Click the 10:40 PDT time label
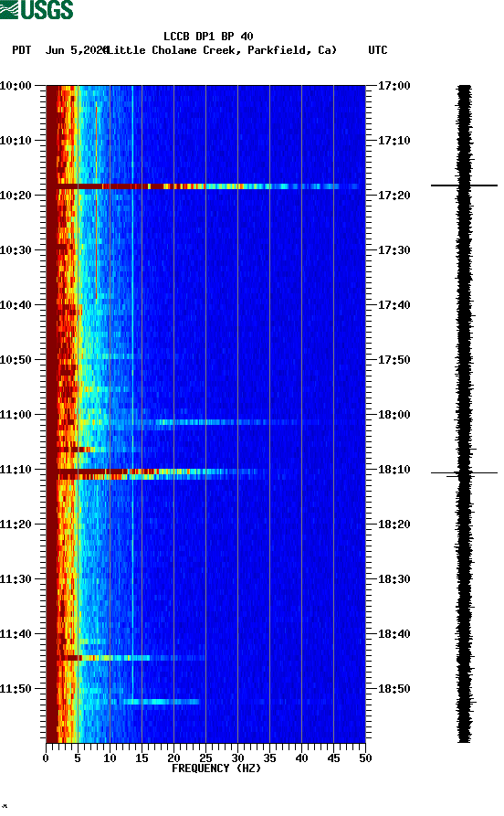The image size is (504, 816). pyautogui.click(x=16, y=304)
